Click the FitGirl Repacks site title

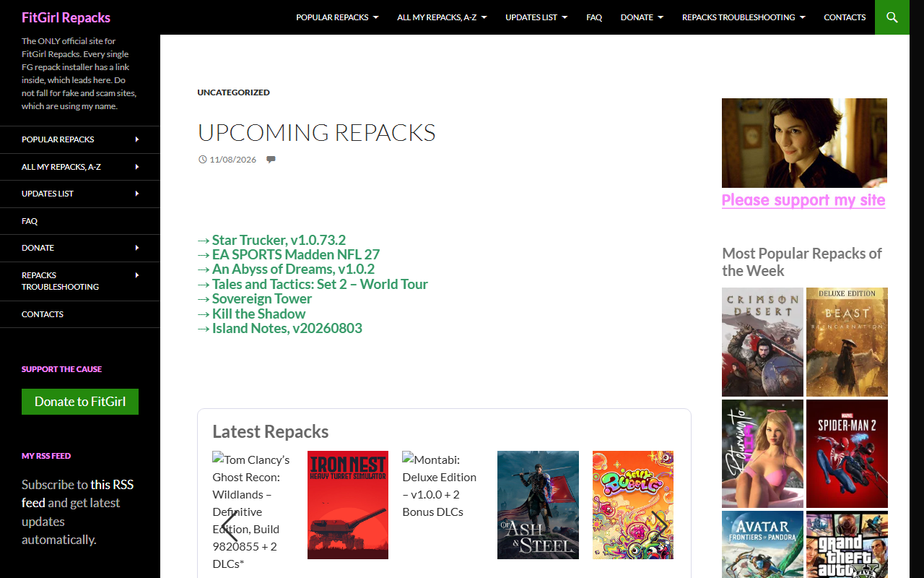pos(66,17)
